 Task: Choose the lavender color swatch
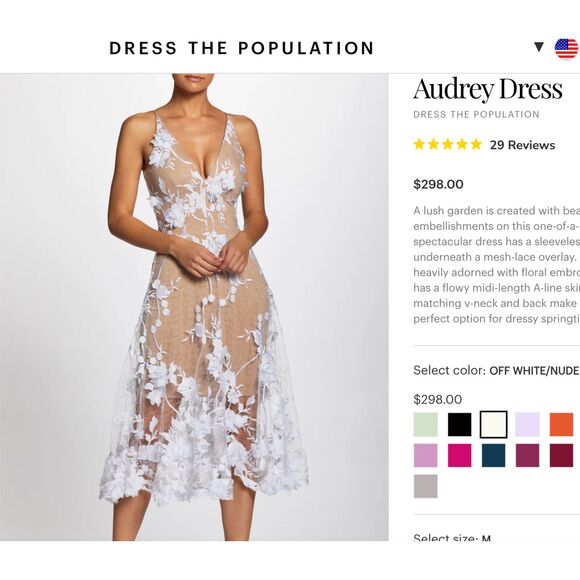(527, 425)
